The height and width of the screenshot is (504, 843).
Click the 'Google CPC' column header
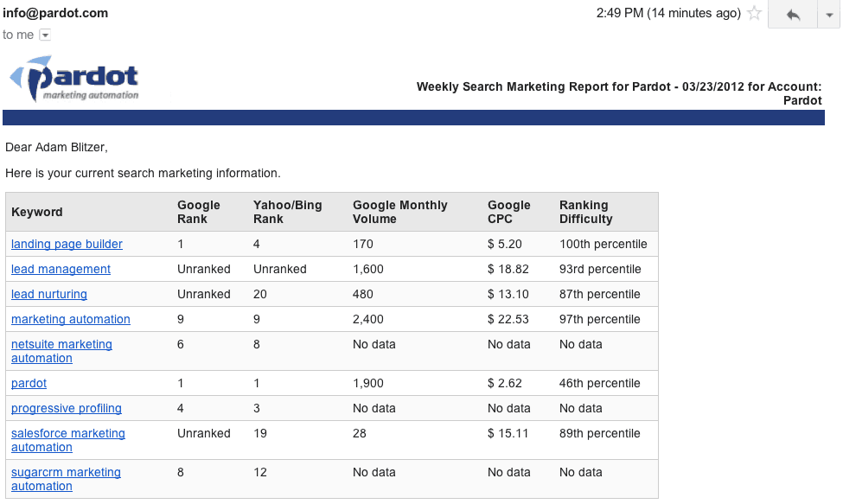508,212
